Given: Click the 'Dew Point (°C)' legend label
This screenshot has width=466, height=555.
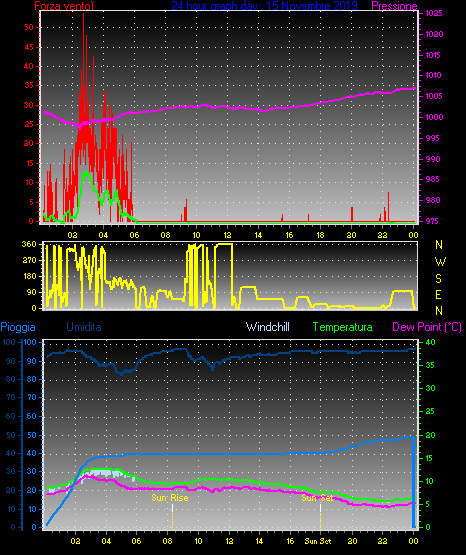Looking at the screenshot, I should tap(427, 327).
